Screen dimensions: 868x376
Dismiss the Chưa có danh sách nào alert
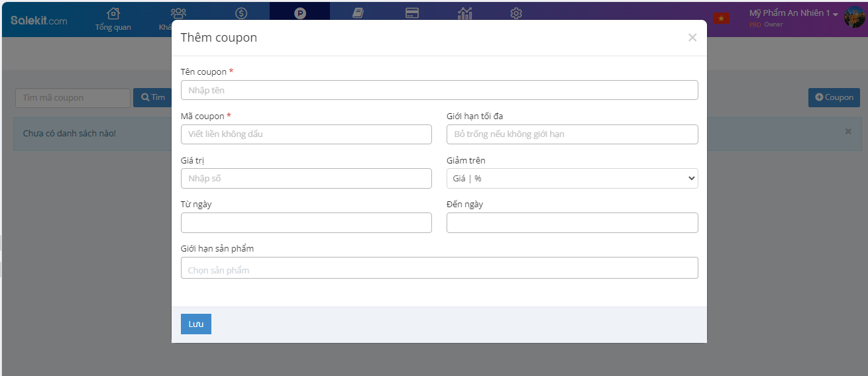848,132
